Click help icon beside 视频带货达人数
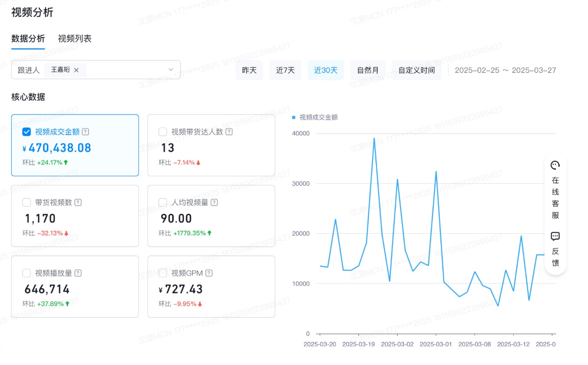Image resolution: width=588 pixels, height=365 pixels. [x=229, y=132]
